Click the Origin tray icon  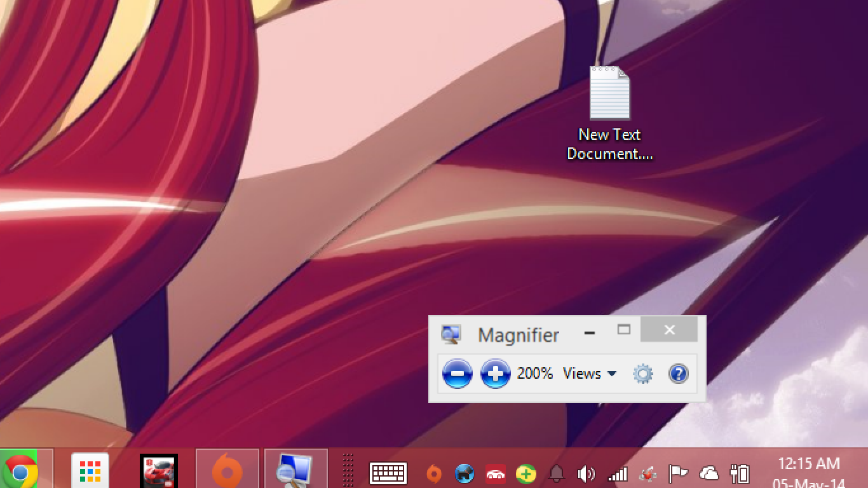(x=434, y=473)
